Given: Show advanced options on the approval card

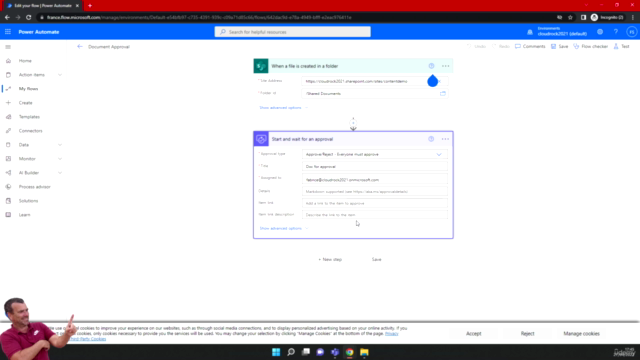Looking at the screenshot, I should click(x=284, y=229).
